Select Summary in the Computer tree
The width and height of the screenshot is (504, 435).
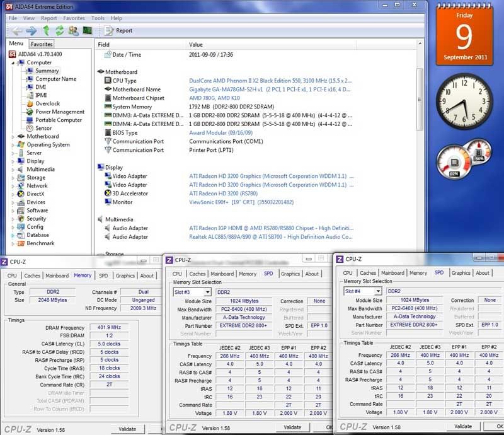point(47,71)
